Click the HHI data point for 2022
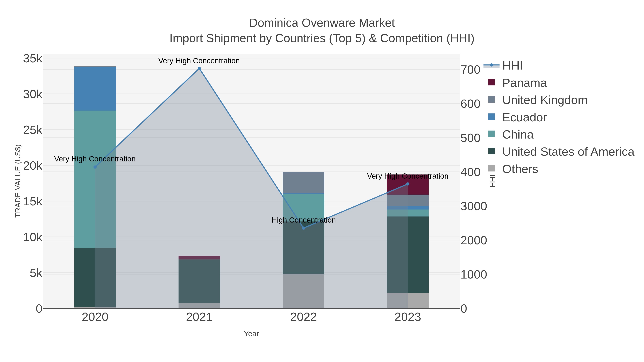 304,228
